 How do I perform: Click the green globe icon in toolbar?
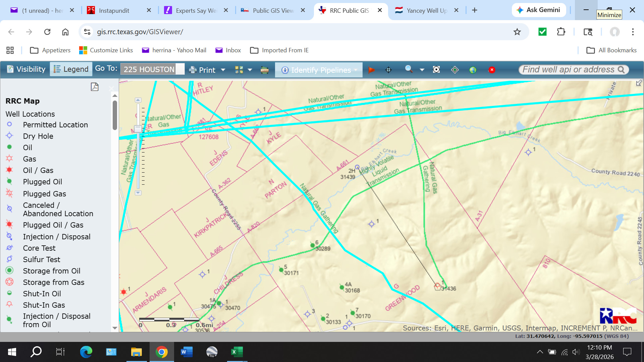click(473, 70)
